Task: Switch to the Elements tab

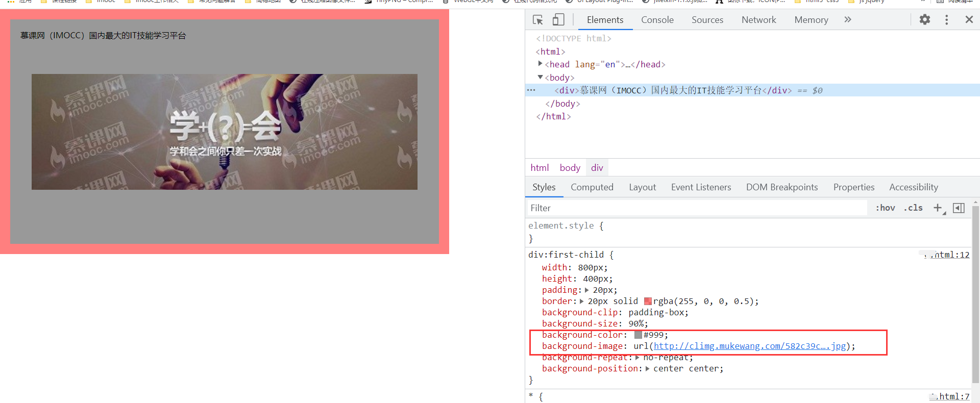Action: point(605,20)
